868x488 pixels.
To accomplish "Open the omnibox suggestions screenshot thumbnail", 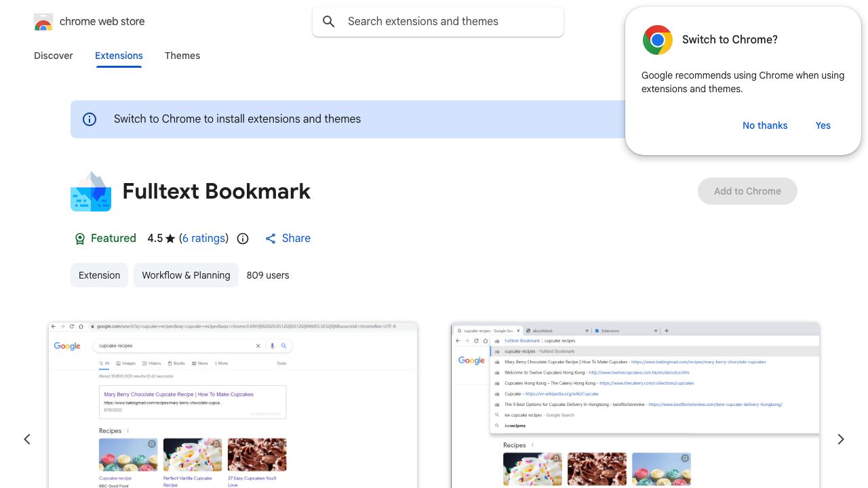I will pyautogui.click(x=635, y=405).
